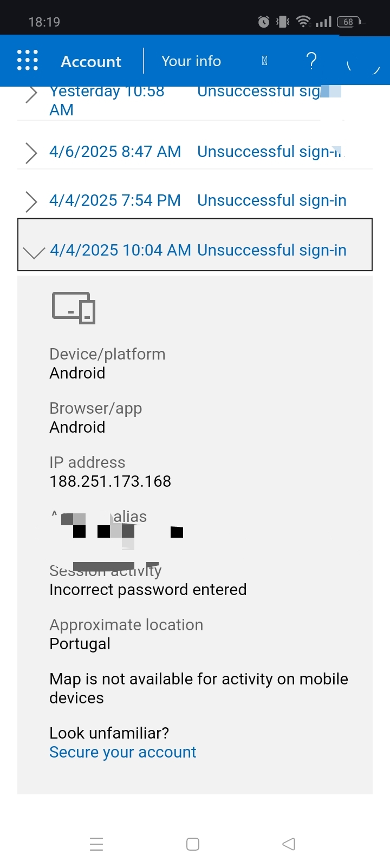
Task: Click the small icon beside Your info
Action: (x=264, y=61)
